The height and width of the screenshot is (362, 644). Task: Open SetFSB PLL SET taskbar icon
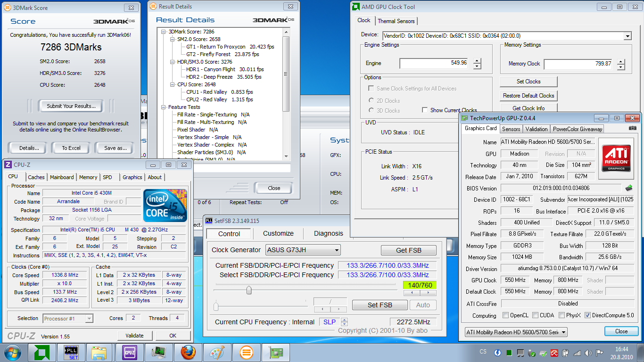(x=71, y=353)
